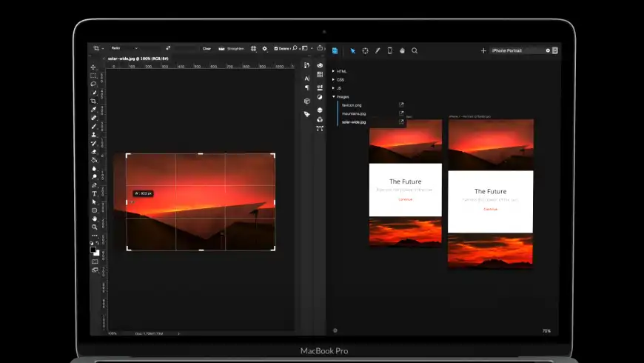Viewport: 644px width, 363px height.
Task: Pick the Hand tool in Photoshop toolbar
Action: point(94,219)
